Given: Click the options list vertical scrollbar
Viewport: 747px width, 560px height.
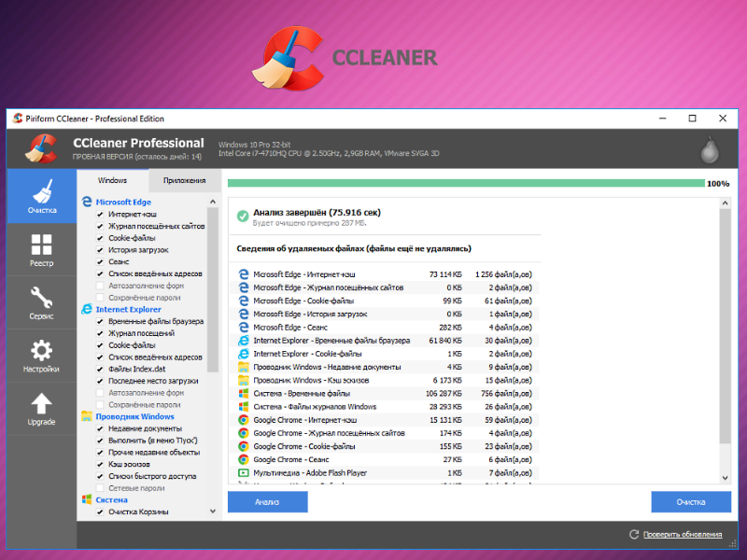Looking at the screenshot, I should click(213, 289).
